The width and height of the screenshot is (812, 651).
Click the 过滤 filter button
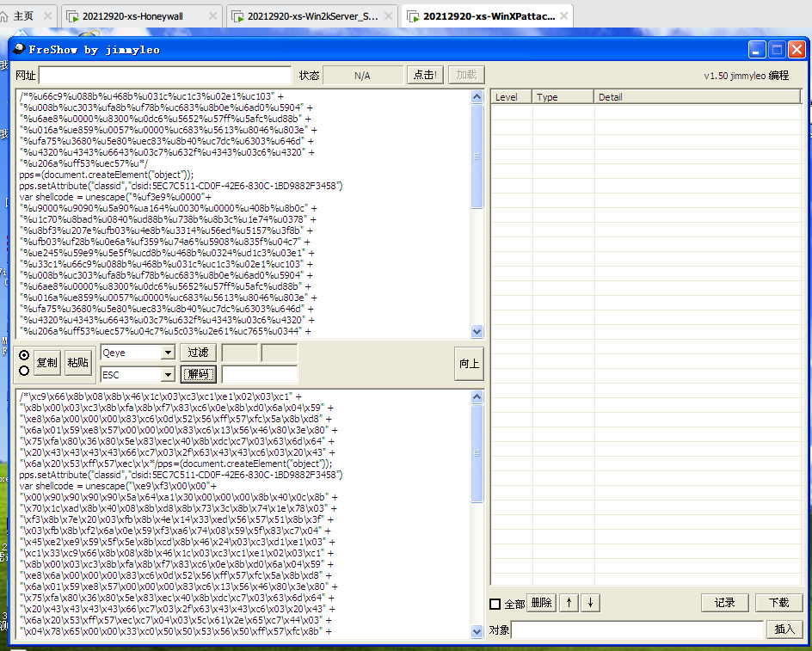tap(198, 353)
